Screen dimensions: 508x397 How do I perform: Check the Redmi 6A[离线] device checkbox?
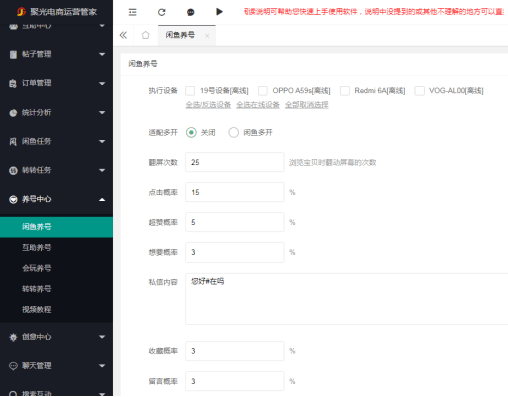(x=345, y=91)
